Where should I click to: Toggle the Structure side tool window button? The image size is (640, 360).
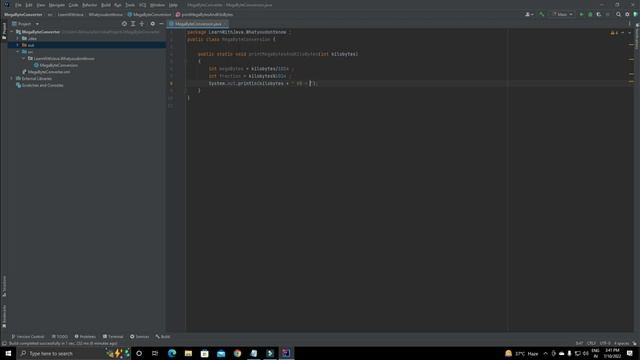(x=4, y=287)
